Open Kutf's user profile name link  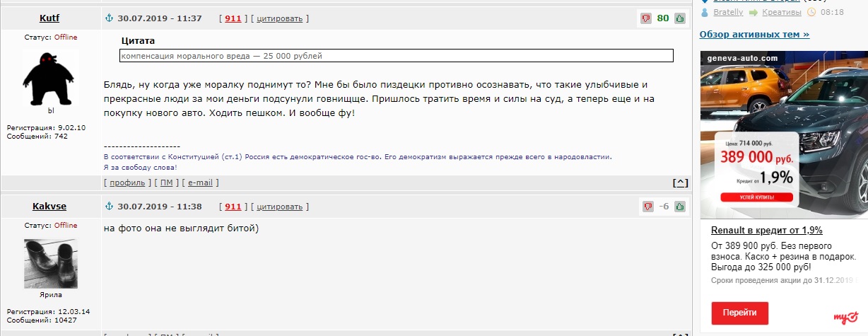49,18
